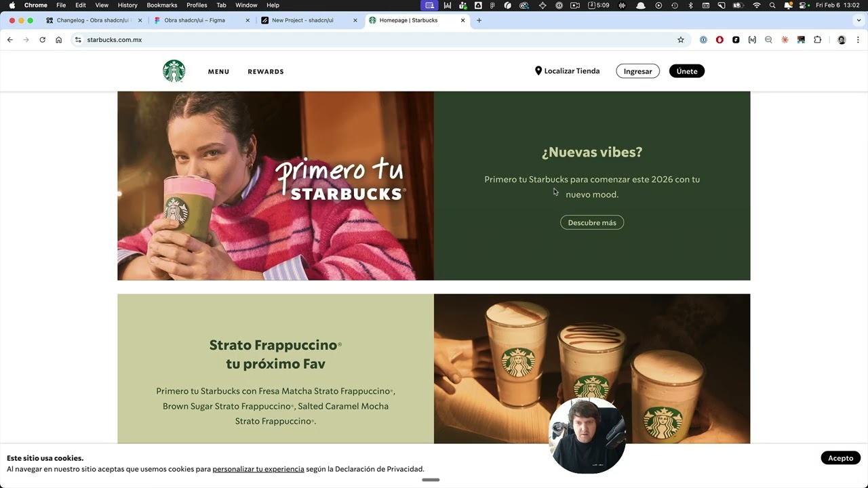Click the menu bar date and time
Image resolution: width=868 pixels, height=488 pixels.
(837, 5)
